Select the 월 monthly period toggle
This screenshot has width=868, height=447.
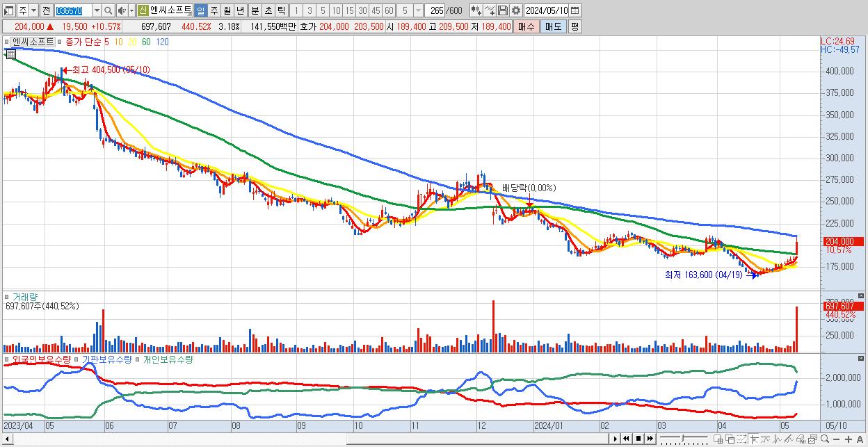227,10
